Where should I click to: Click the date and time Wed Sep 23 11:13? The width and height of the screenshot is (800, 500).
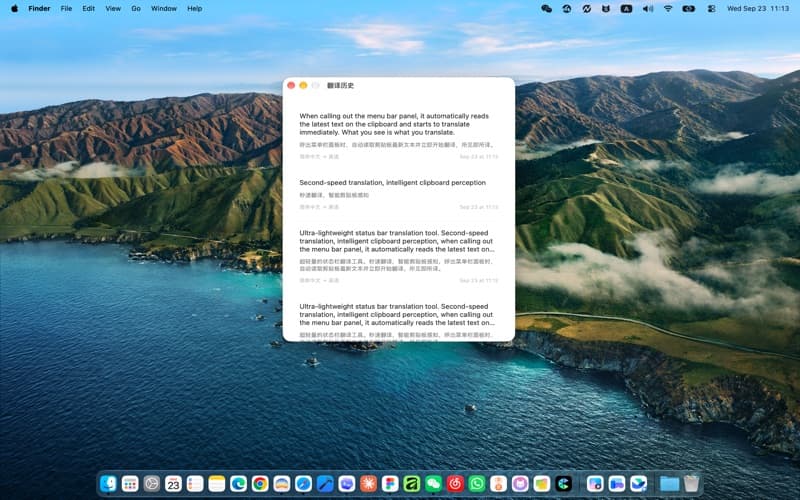758,8
